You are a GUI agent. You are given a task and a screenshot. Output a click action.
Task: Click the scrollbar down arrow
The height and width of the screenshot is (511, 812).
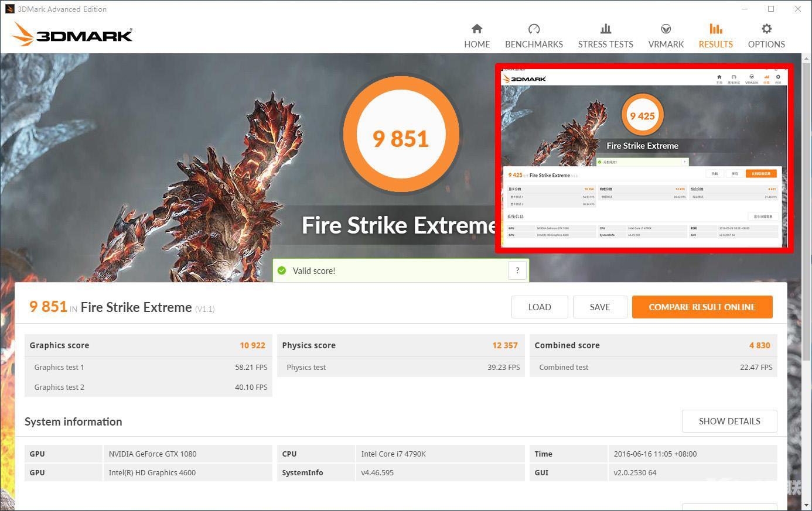tap(806, 505)
